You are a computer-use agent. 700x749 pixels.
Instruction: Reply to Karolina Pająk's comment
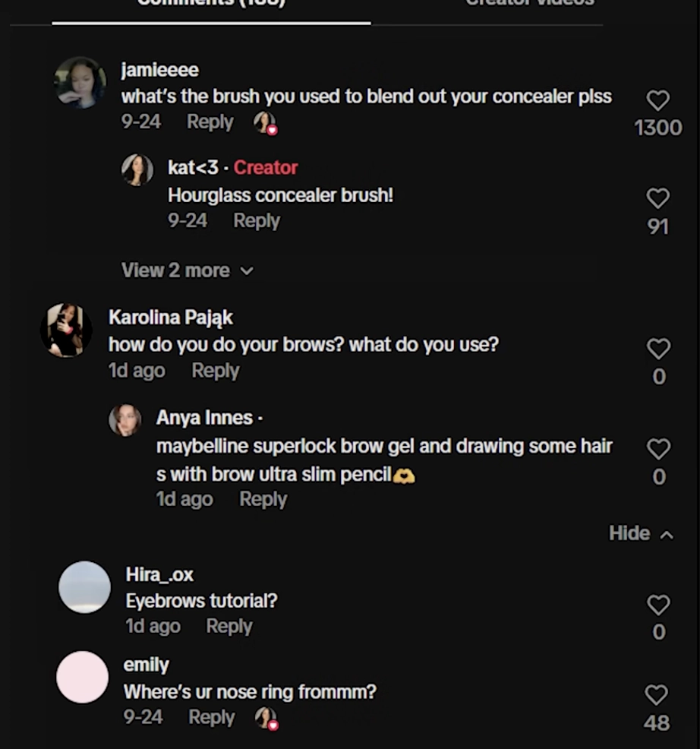coord(216,371)
